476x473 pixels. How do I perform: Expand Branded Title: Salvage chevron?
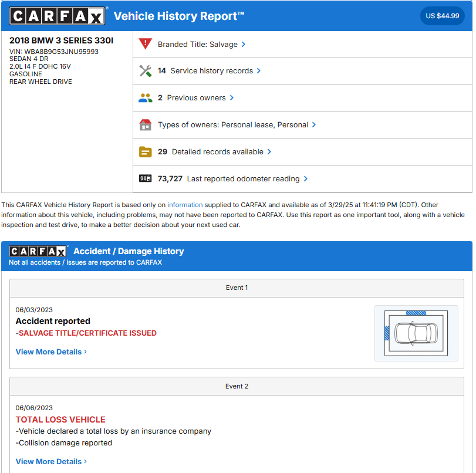(x=244, y=44)
